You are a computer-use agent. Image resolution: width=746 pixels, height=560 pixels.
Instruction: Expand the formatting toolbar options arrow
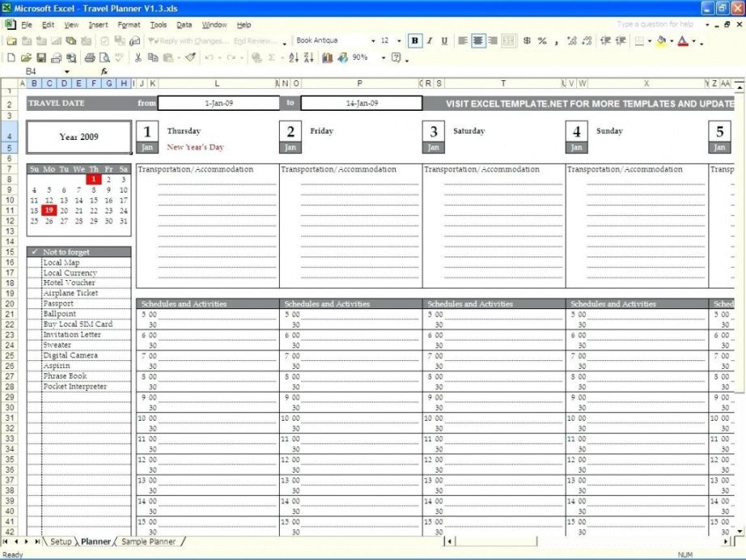(x=701, y=43)
